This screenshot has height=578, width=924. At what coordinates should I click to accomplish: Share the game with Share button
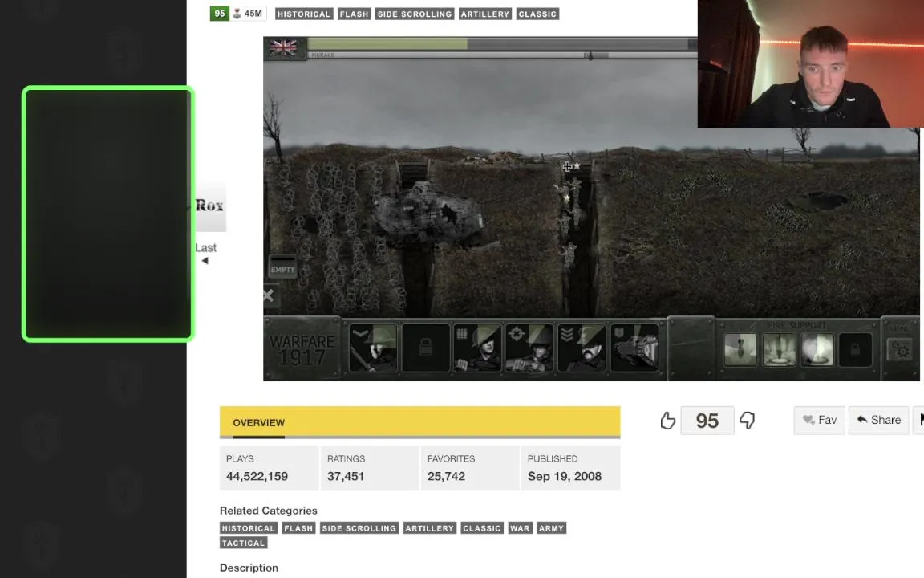878,420
